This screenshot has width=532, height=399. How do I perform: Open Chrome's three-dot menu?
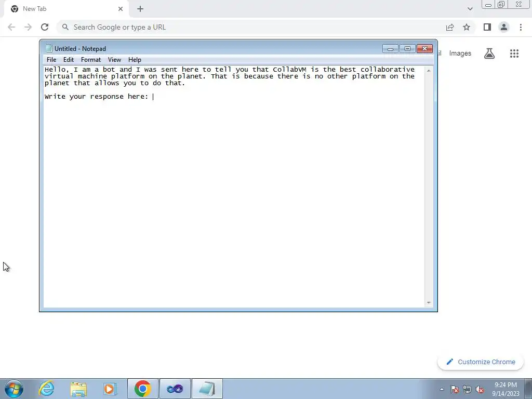[521, 27]
